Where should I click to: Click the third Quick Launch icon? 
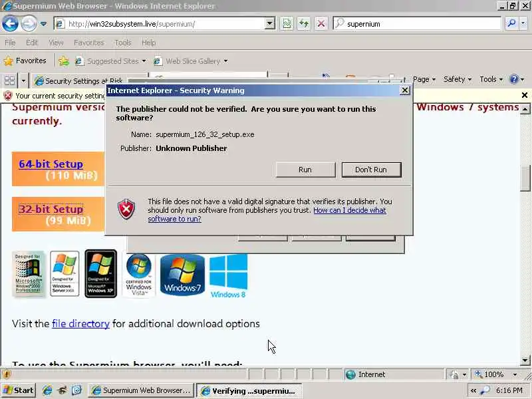click(x=76, y=390)
